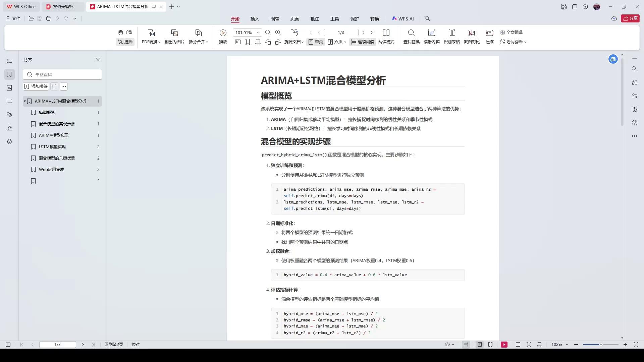The image size is (644, 362).
Task: Adjust the zoom slider in status bar
Action: click(x=601, y=344)
